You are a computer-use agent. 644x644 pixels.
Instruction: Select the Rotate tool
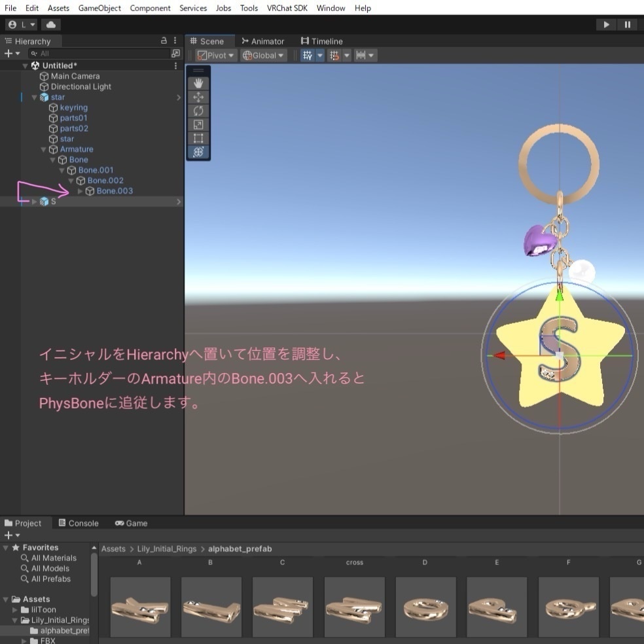(x=198, y=111)
